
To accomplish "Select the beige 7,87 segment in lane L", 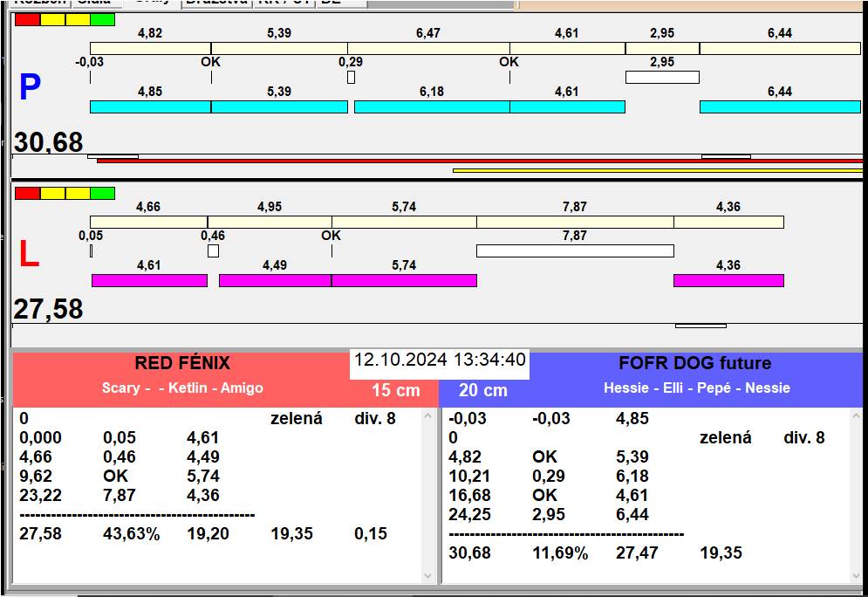I will [x=575, y=222].
